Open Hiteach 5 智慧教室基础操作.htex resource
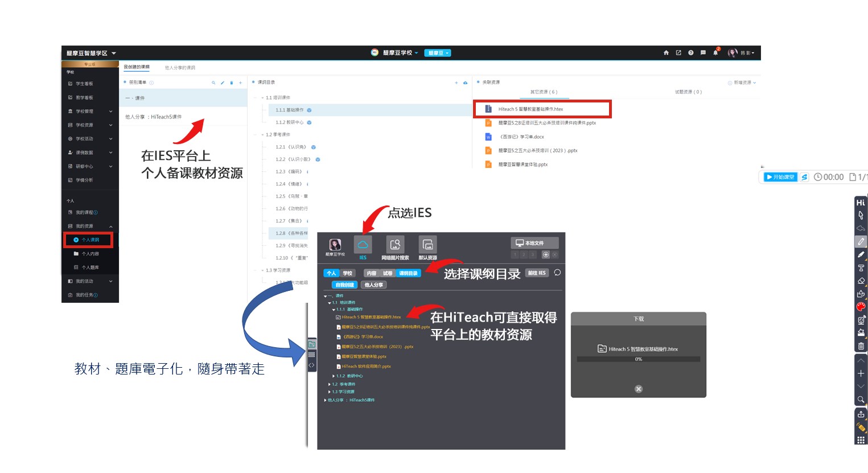The height and width of the screenshot is (473, 868). coord(530,109)
